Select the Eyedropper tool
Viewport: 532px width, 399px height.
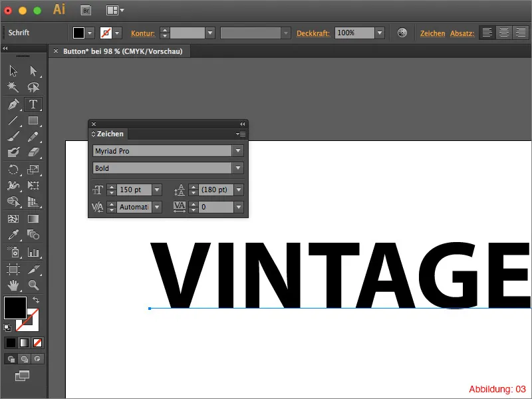click(13, 235)
